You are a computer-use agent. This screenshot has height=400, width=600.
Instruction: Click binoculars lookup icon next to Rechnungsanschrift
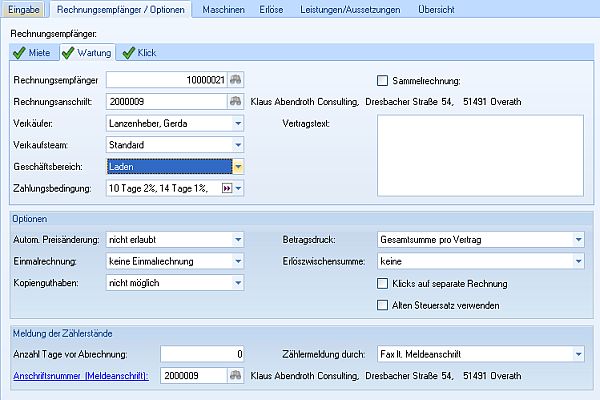[237, 101]
